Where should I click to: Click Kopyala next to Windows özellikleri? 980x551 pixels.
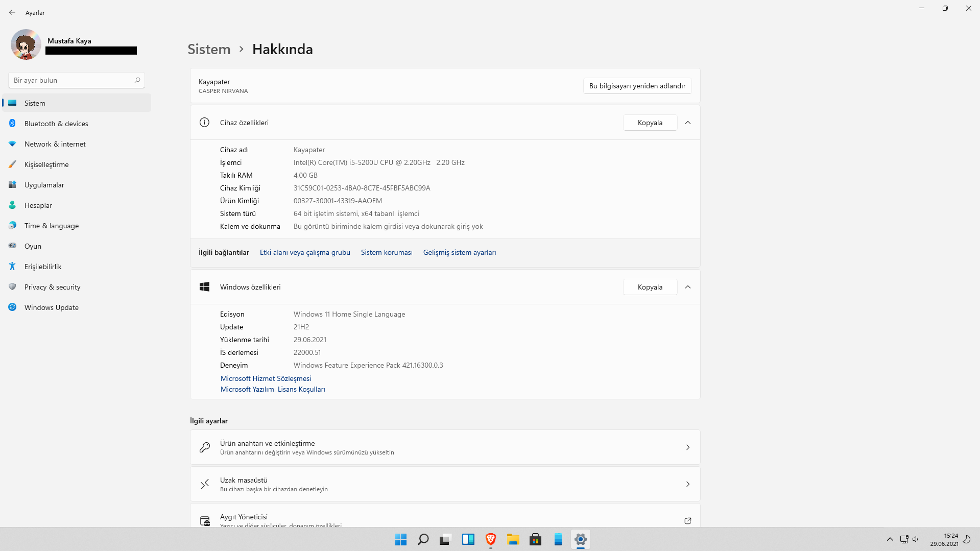coord(650,287)
